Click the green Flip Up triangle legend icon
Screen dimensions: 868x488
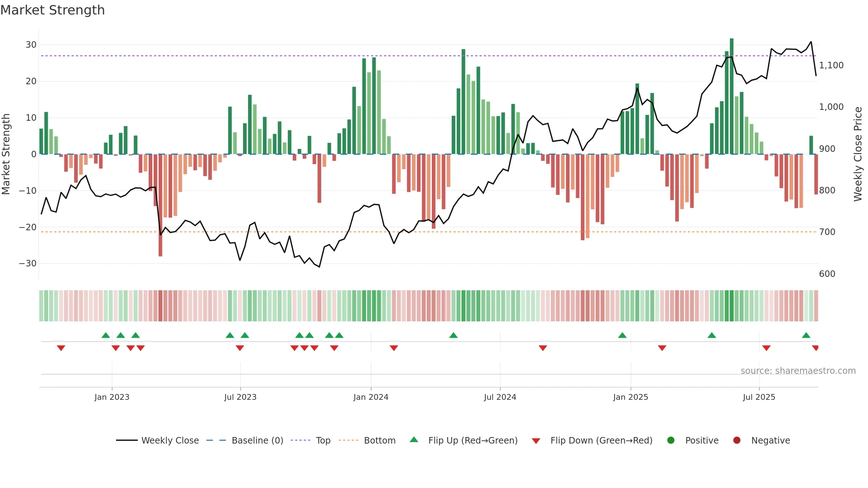[414, 440]
